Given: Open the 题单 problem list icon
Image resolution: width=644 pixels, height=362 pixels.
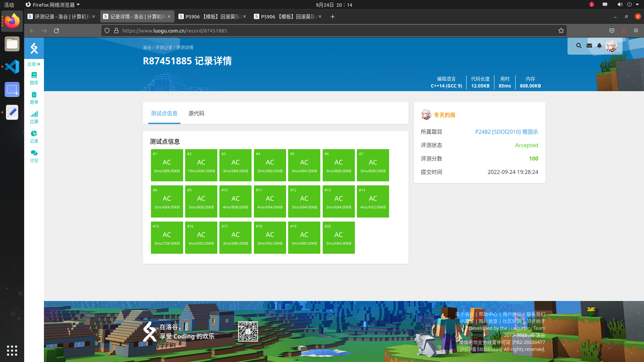Looking at the screenshot, I should click(x=34, y=98).
